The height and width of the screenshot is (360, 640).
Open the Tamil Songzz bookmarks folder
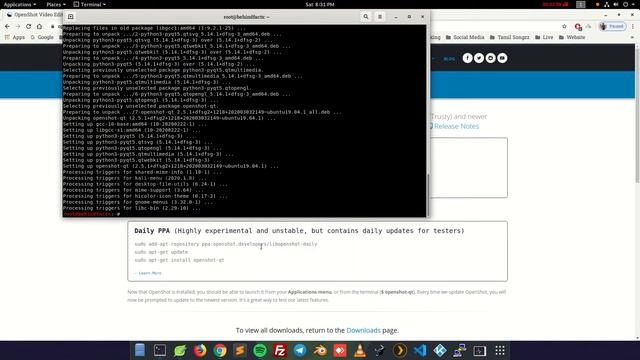click(509, 37)
